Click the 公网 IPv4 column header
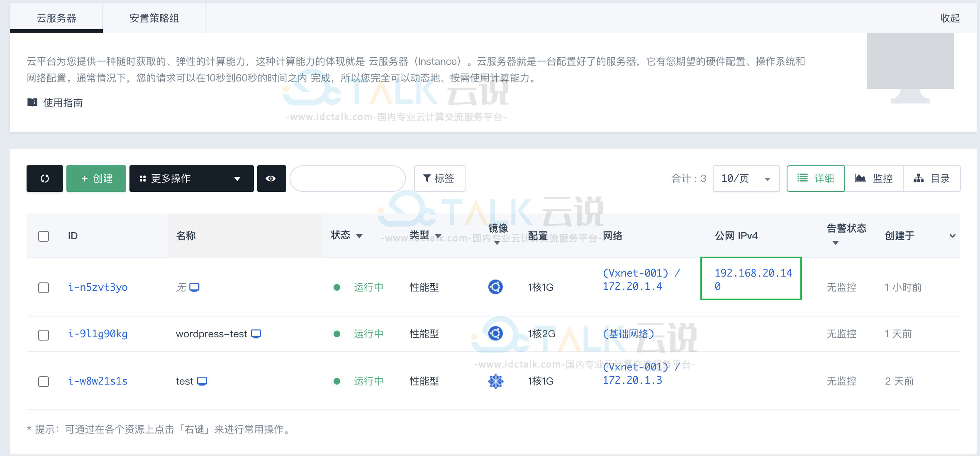Viewport: 980px width, 456px height. 736,236
